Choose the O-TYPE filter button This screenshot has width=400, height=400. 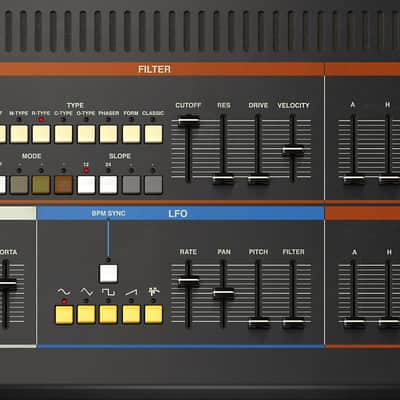click(x=86, y=134)
